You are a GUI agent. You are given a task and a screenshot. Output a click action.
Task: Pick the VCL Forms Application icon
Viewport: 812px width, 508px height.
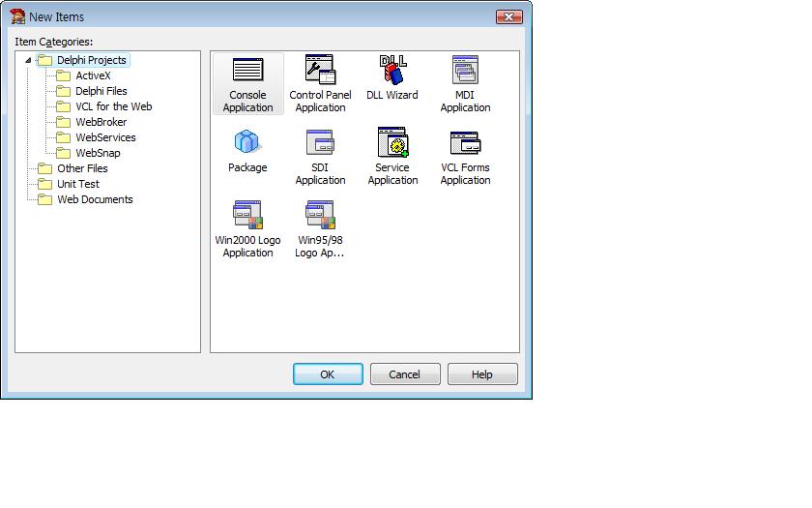pos(465,143)
